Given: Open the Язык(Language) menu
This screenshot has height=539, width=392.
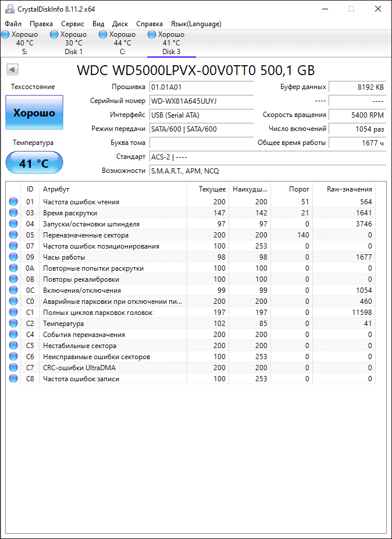Looking at the screenshot, I should 196,24.
